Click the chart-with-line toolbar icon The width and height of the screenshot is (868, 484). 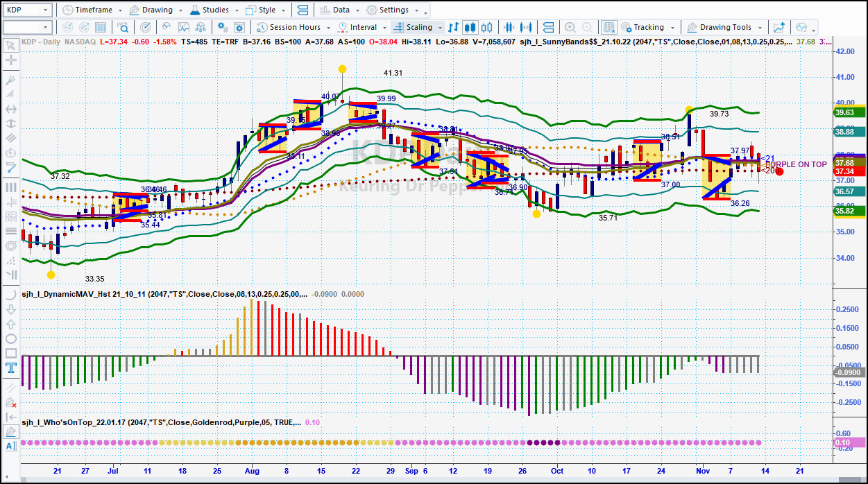click(x=184, y=28)
